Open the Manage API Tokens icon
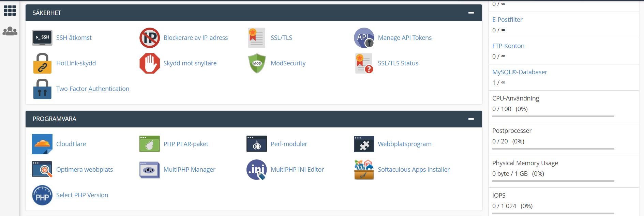This screenshot has height=216, width=644. point(364,38)
